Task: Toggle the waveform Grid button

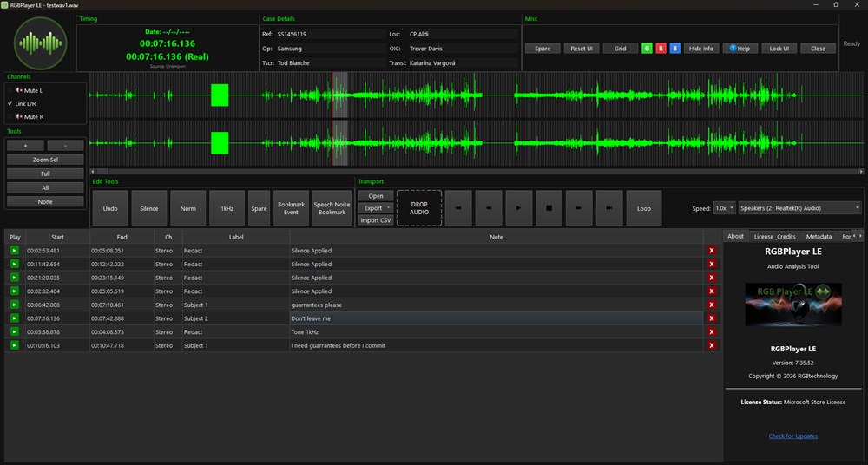Action: tap(620, 49)
